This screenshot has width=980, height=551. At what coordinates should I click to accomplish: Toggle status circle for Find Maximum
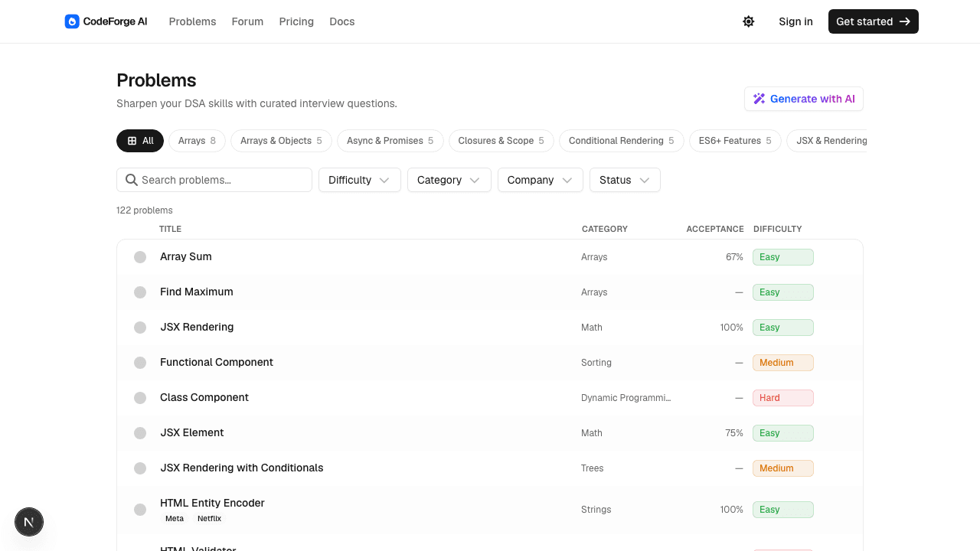click(140, 292)
